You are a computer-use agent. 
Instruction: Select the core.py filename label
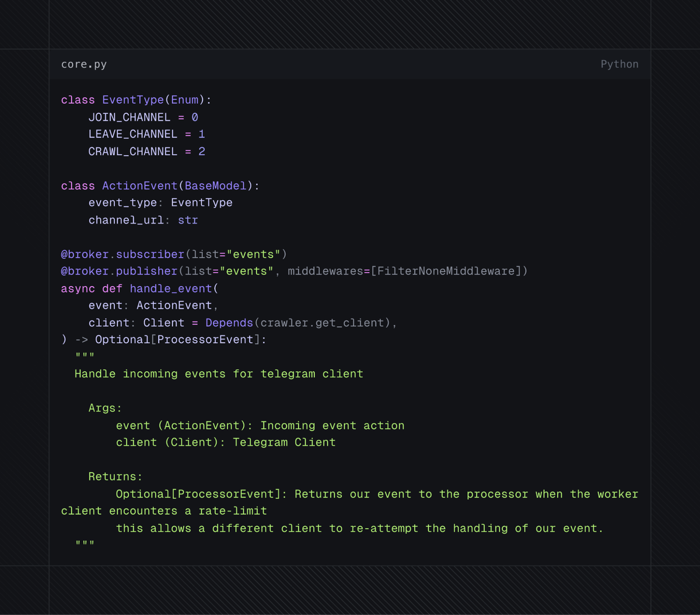[84, 64]
